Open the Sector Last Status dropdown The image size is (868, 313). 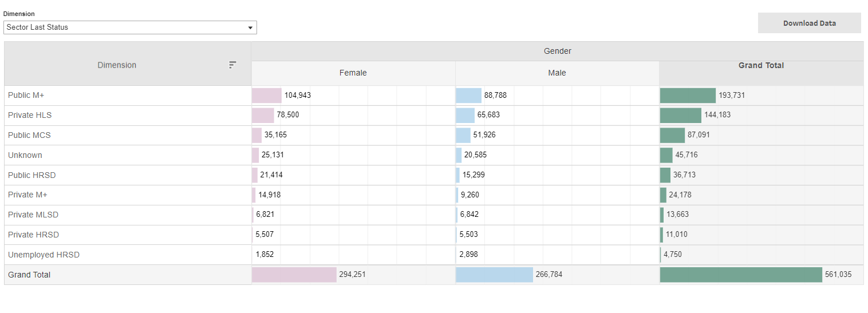[x=130, y=27]
